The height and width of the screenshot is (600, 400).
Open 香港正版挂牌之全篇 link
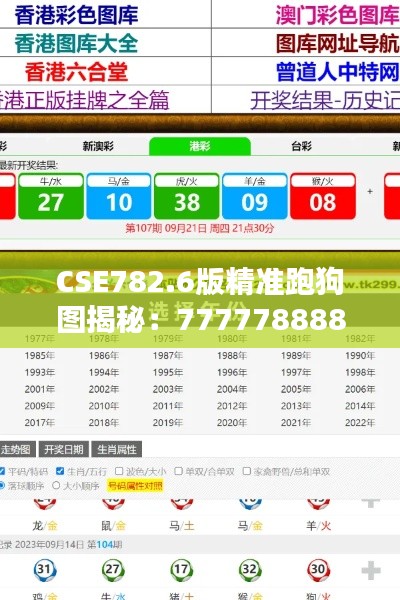[84, 100]
